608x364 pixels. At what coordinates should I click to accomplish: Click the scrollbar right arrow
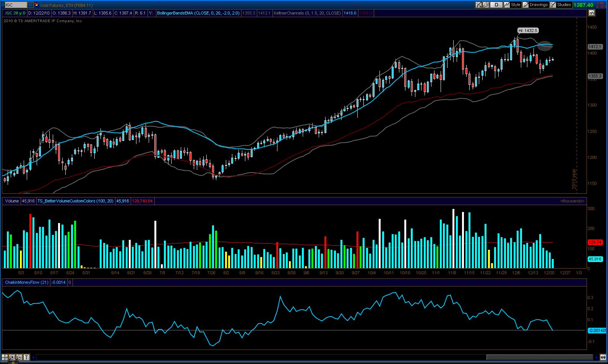coord(597,358)
